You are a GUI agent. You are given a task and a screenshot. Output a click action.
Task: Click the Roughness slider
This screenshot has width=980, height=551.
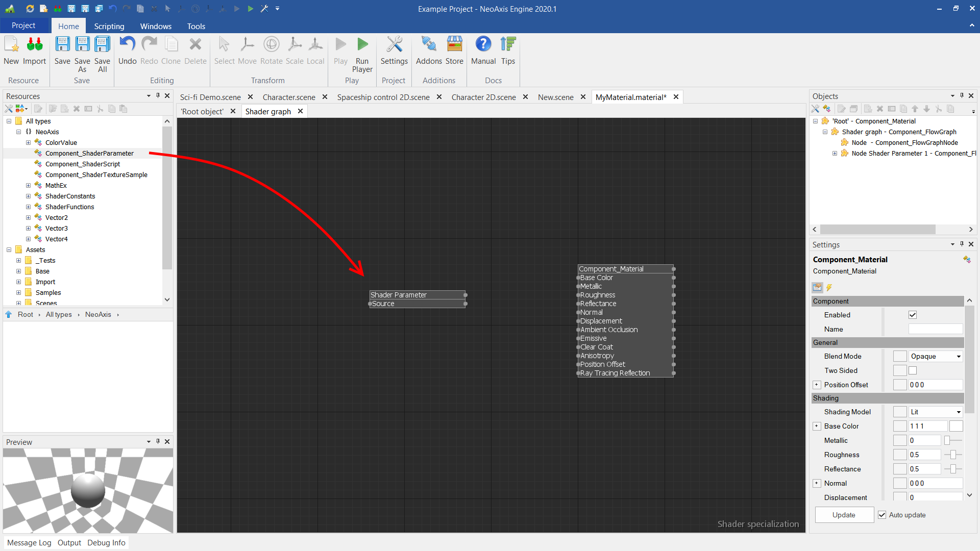click(x=953, y=455)
